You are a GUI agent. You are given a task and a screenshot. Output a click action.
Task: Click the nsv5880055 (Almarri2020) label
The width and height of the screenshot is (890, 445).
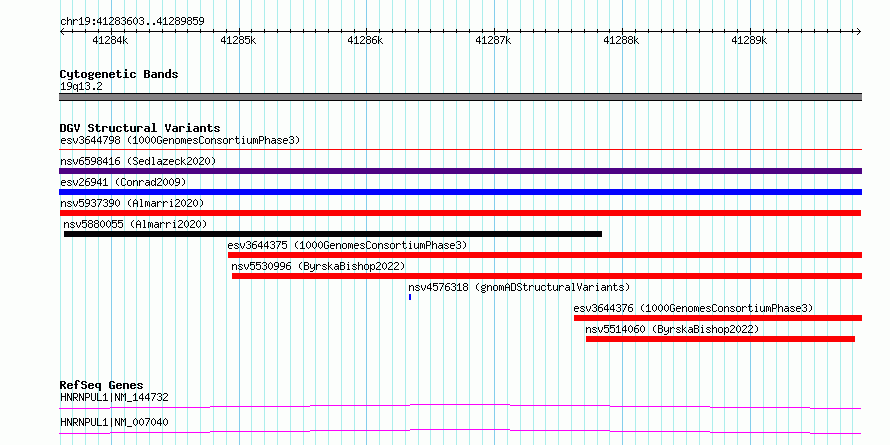coord(136,224)
